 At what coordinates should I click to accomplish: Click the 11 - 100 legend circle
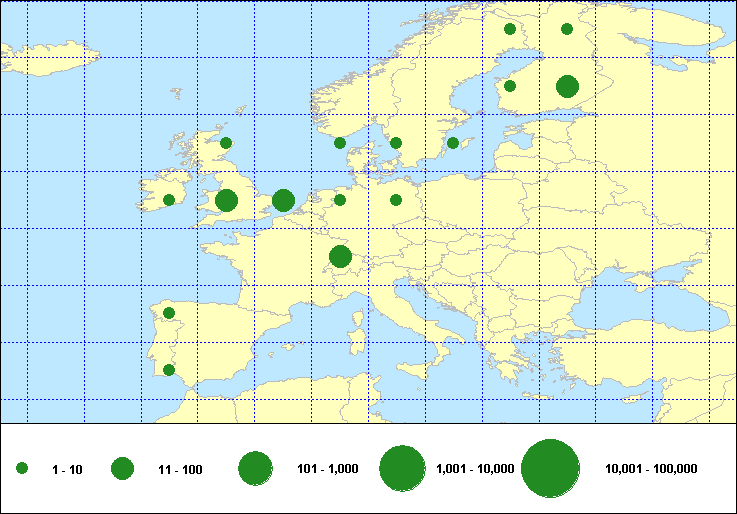[x=123, y=468]
